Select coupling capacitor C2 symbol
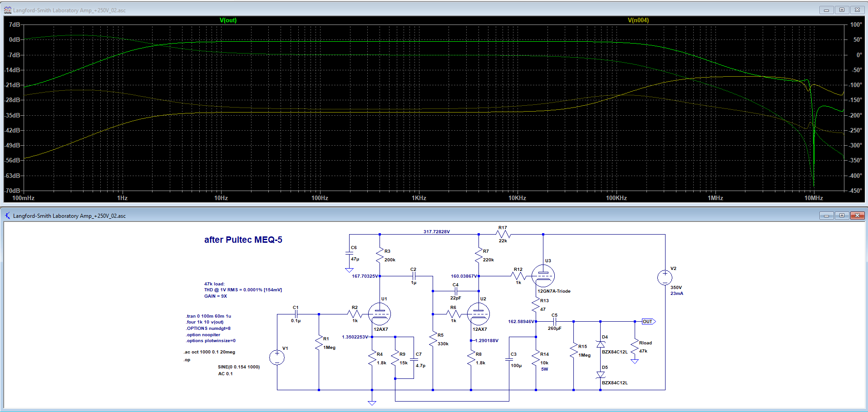Viewport: 868px width, 412px height. point(414,275)
